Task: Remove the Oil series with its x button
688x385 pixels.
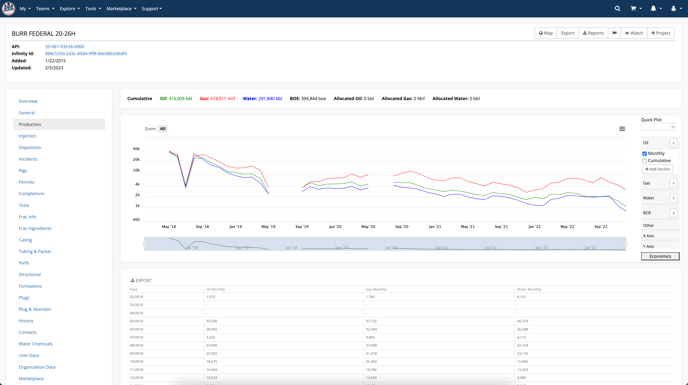Action: pyautogui.click(x=673, y=143)
